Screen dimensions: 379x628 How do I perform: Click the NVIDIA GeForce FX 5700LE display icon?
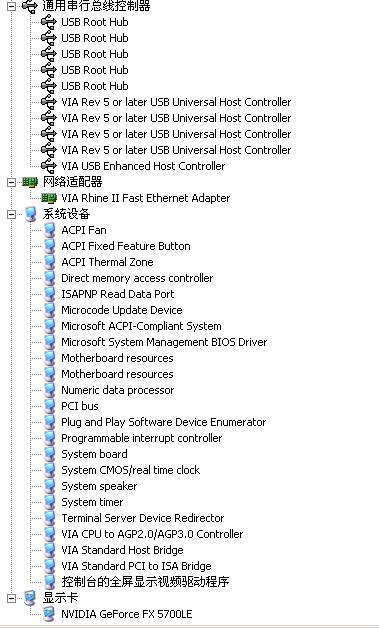49,614
